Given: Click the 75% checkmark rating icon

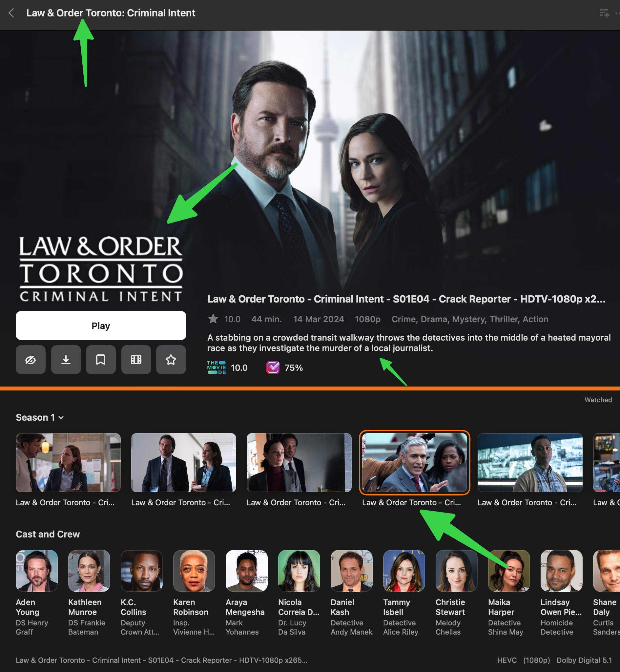Looking at the screenshot, I should 273,368.
